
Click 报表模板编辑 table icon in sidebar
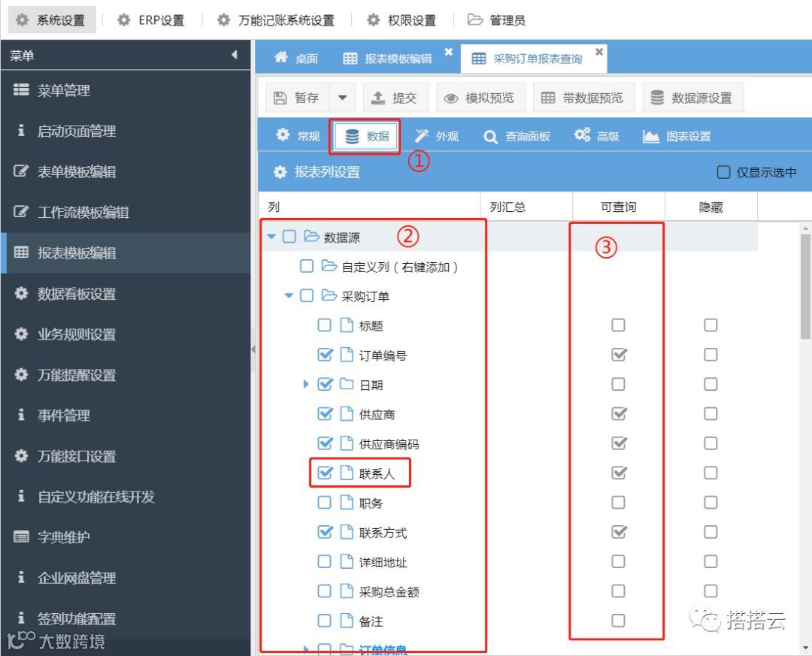click(x=21, y=252)
